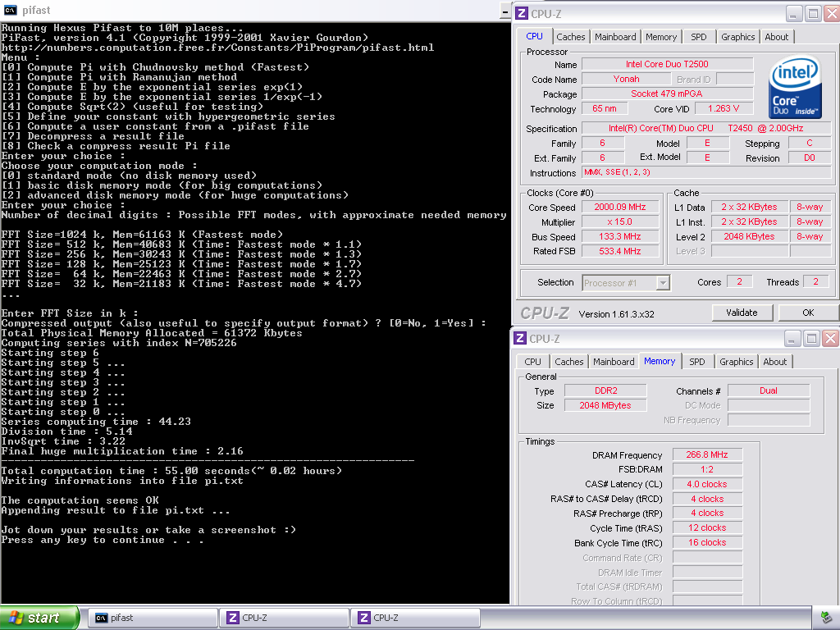This screenshot has height=630, width=840.
Task: Click the Rated FSB value 533.4 MHz
Action: (620, 251)
